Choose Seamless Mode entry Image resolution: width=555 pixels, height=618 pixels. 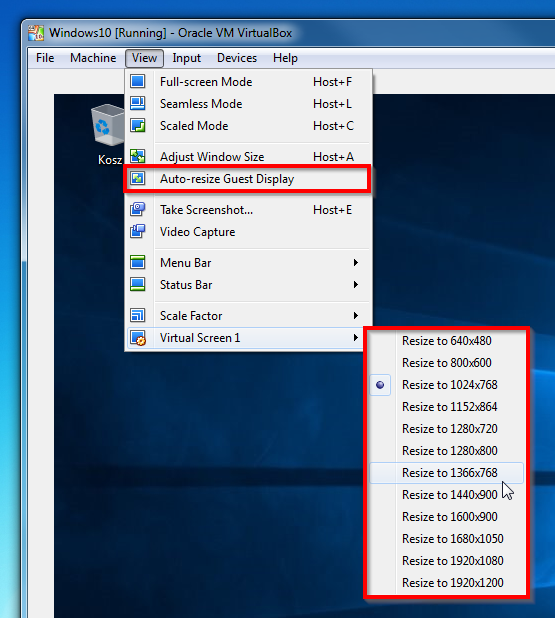click(x=248, y=104)
